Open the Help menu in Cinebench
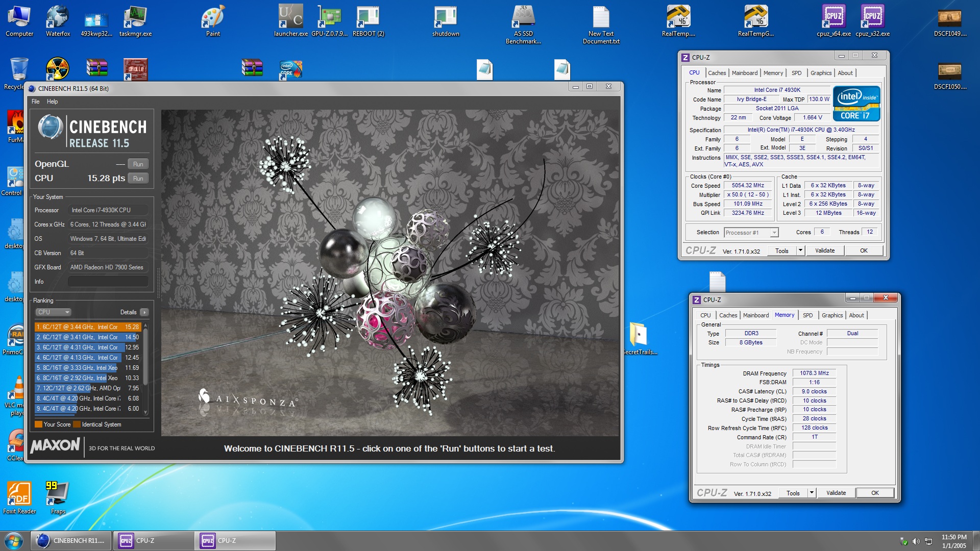This screenshot has height=551, width=980. [x=52, y=102]
